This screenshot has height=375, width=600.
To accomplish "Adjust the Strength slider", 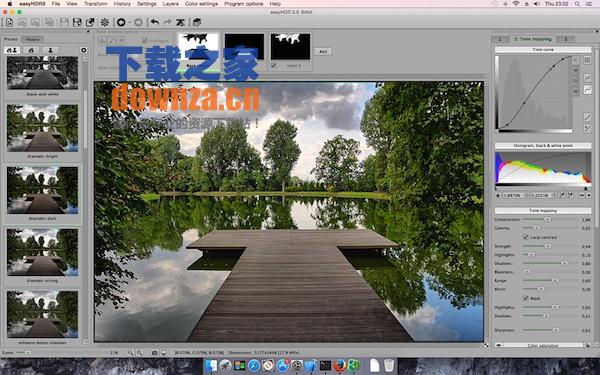I will 551,246.
